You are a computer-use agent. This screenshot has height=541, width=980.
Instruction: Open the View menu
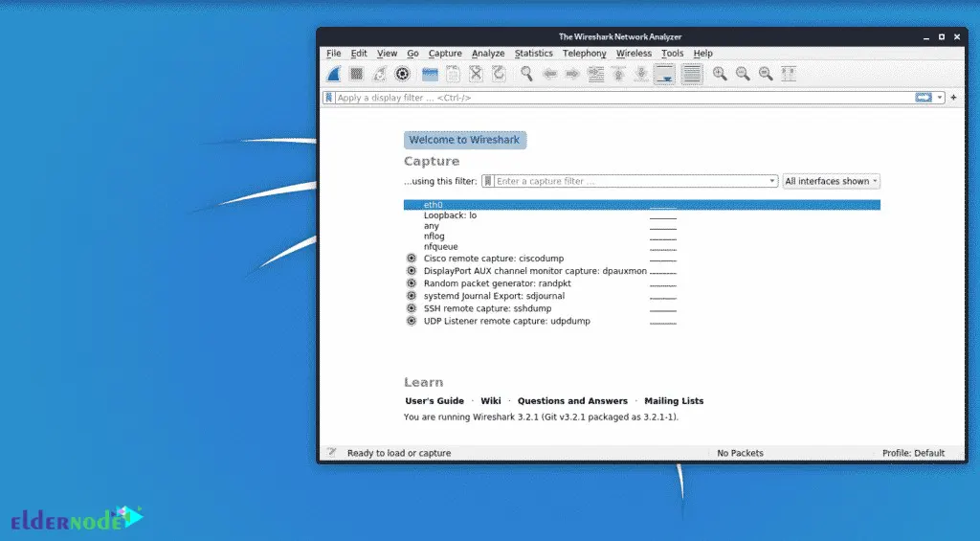click(x=387, y=54)
